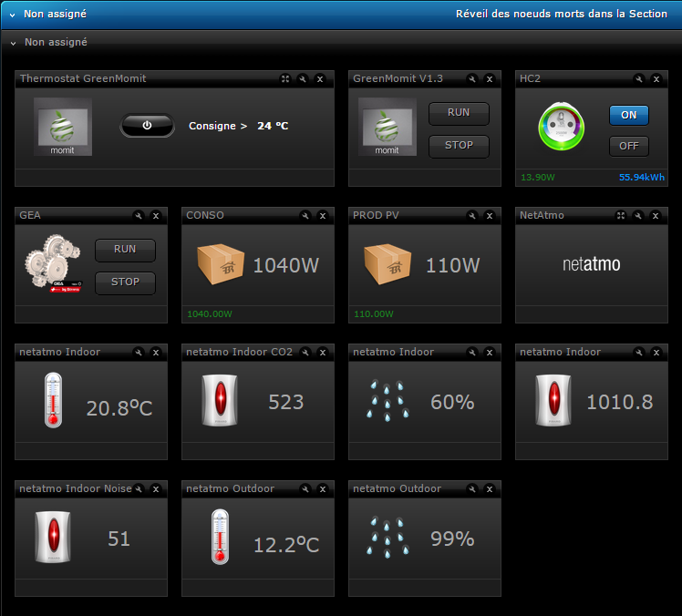Open wrench settings of netatmo Indoor CO2
The image size is (682, 616).
[x=305, y=353]
